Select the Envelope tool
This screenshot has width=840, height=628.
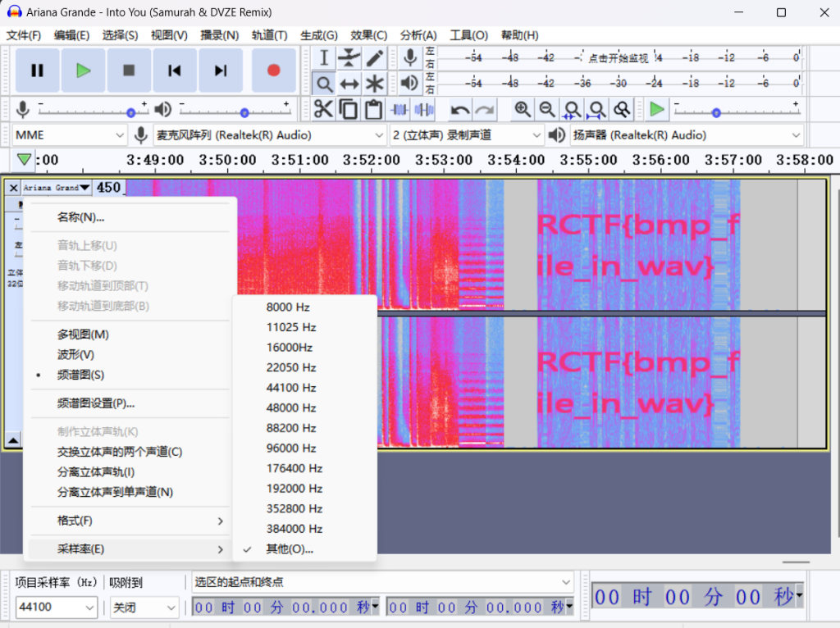tap(349, 57)
